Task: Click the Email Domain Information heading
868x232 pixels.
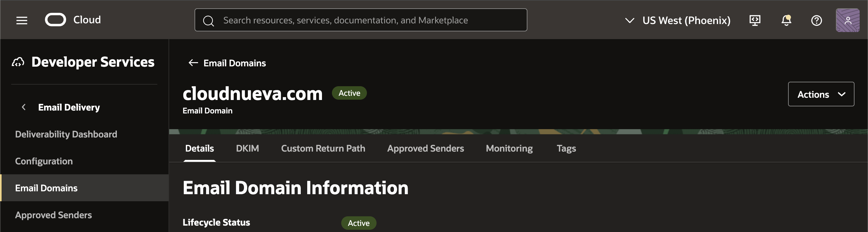Action: [295, 187]
